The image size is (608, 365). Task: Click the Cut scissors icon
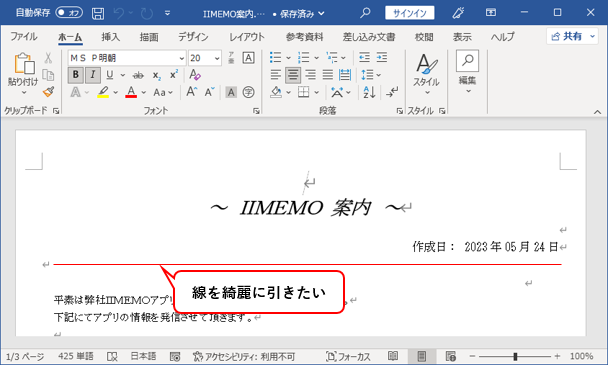pyautogui.click(x=48, y=58)
